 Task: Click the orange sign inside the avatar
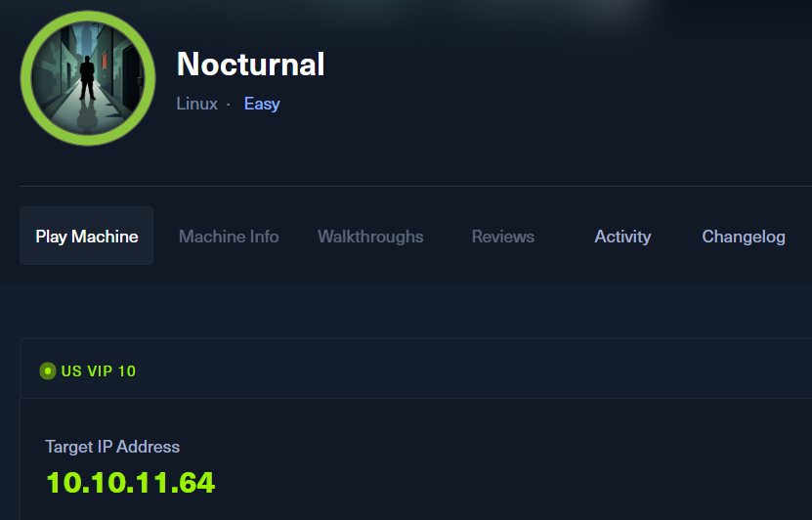[104, 59]
